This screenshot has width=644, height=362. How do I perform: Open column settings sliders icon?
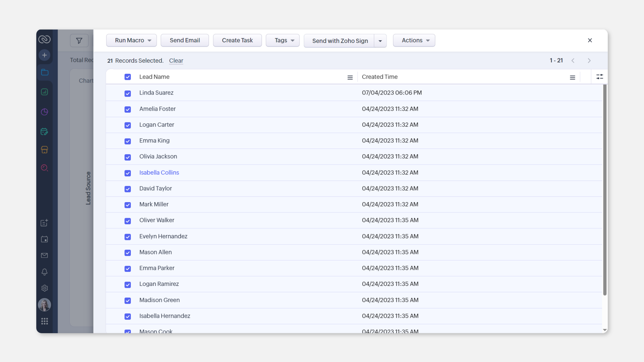(x=600, y=77)
